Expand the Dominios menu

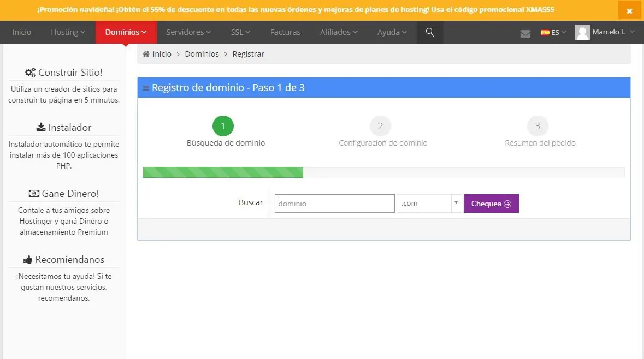pyautogui.click(x=126, y=32)
